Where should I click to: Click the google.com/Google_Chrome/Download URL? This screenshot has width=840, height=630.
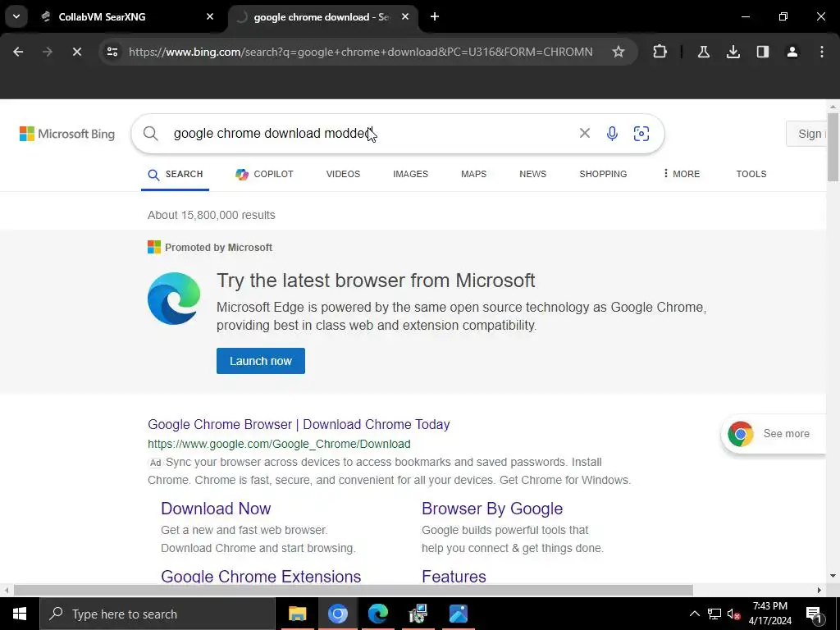(279, 444)
